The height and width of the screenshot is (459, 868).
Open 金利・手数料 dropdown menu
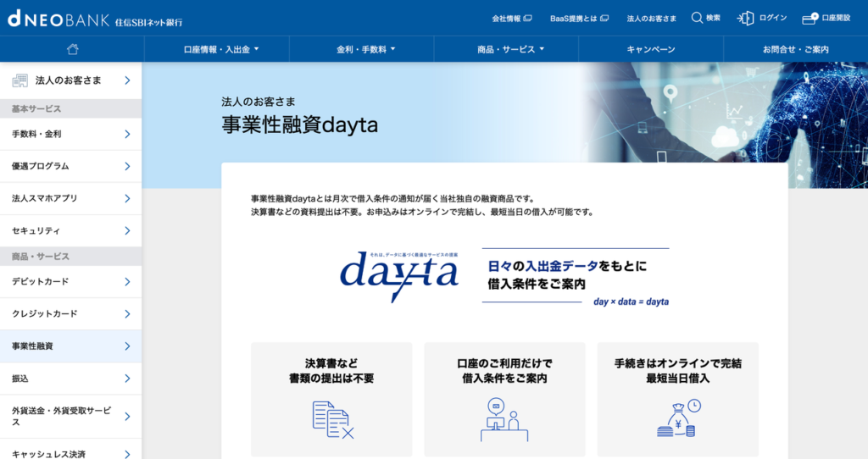(x=366, y=49)
